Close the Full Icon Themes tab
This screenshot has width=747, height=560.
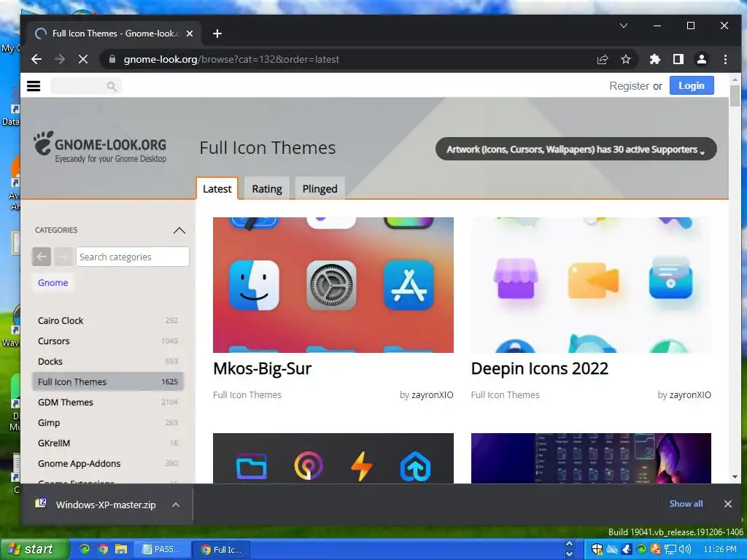190,34
